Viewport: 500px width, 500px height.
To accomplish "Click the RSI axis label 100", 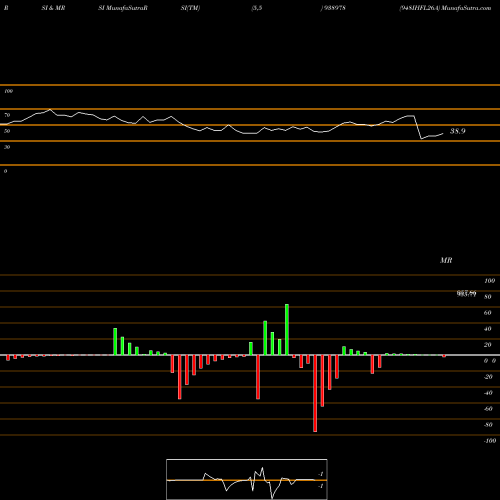I will coord(8,91).
